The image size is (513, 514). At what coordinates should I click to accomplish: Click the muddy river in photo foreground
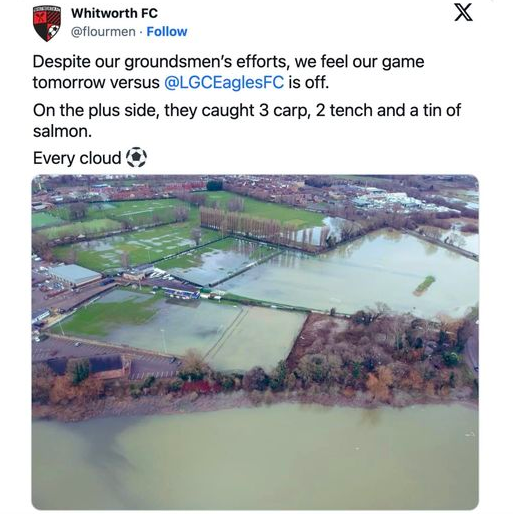pos(255,458)
